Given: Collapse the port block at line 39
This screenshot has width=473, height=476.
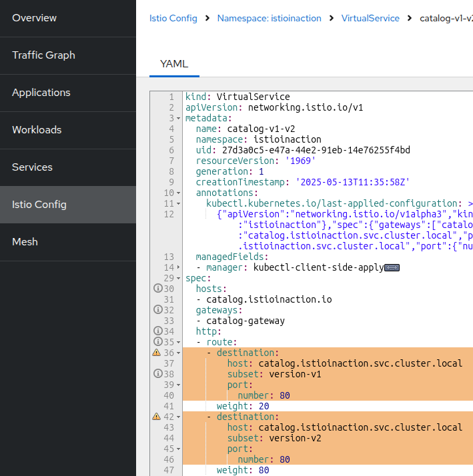Looking at the screenshot, I should click(x=178, y=385).
